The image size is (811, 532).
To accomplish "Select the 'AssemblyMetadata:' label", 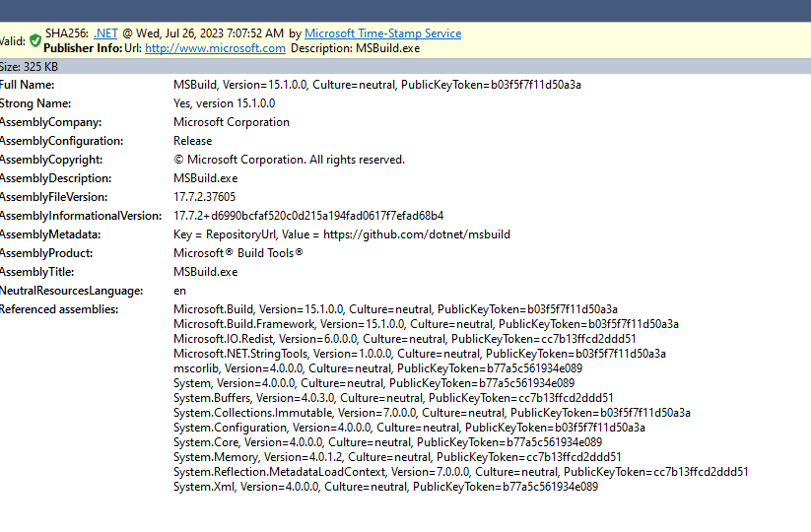I will tap(50, 234).
